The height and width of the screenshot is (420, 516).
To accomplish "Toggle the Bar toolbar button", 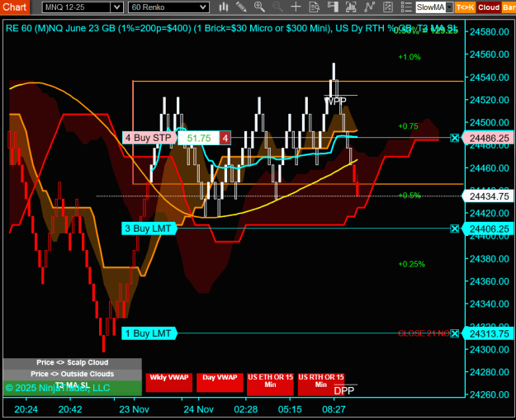I will pyautogui.click(x=509, y=7).
